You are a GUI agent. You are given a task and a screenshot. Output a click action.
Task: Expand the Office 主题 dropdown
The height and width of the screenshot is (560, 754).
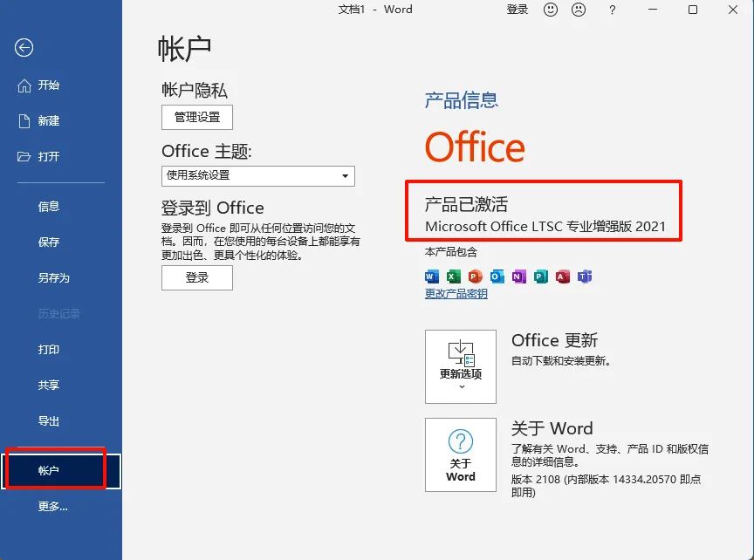click(x=258, y=176)
